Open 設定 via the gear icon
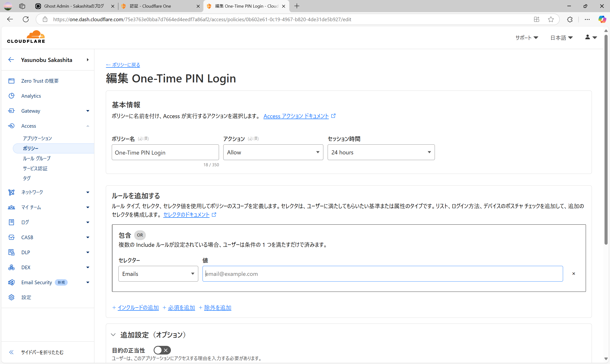 11,297
